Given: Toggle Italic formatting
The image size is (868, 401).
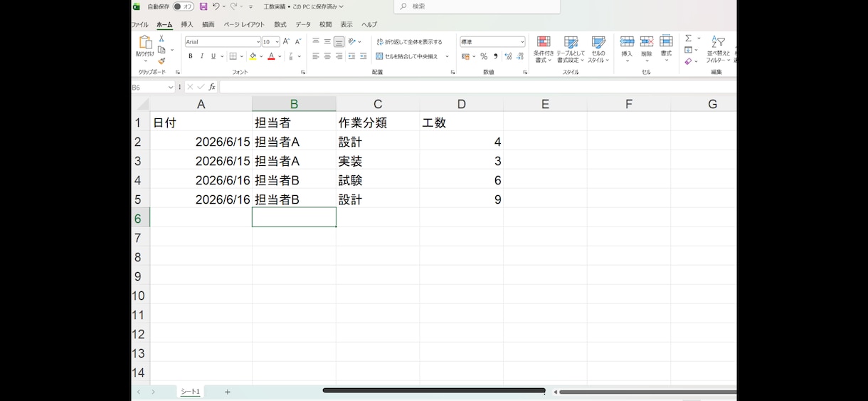Looking at the screenshot, I should pos(201,56).
